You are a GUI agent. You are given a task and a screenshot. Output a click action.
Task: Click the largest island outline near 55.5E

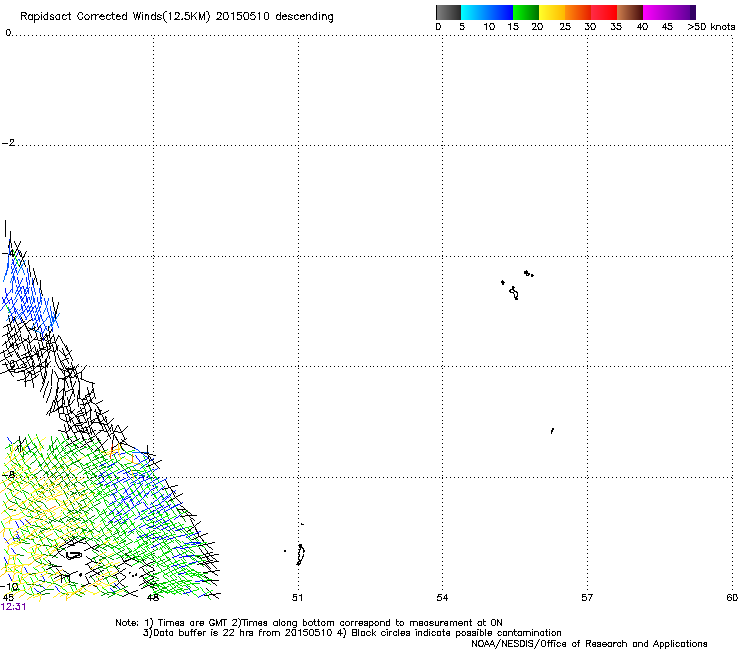point(514,293)
